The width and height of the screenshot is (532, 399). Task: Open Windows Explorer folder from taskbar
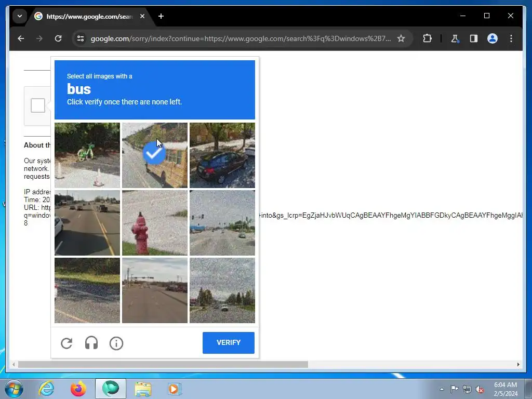pyautogui.click(x=143, y=389)
